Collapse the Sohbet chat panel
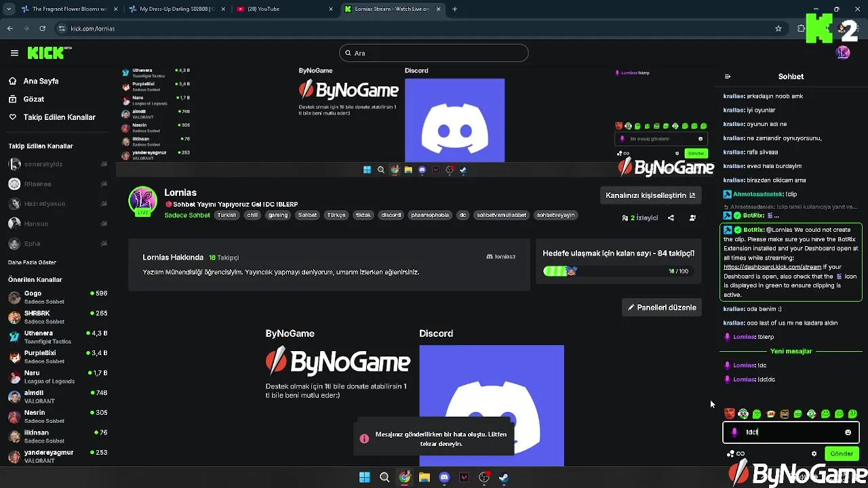This screenshot has width=868, height=488. [728, 77]
